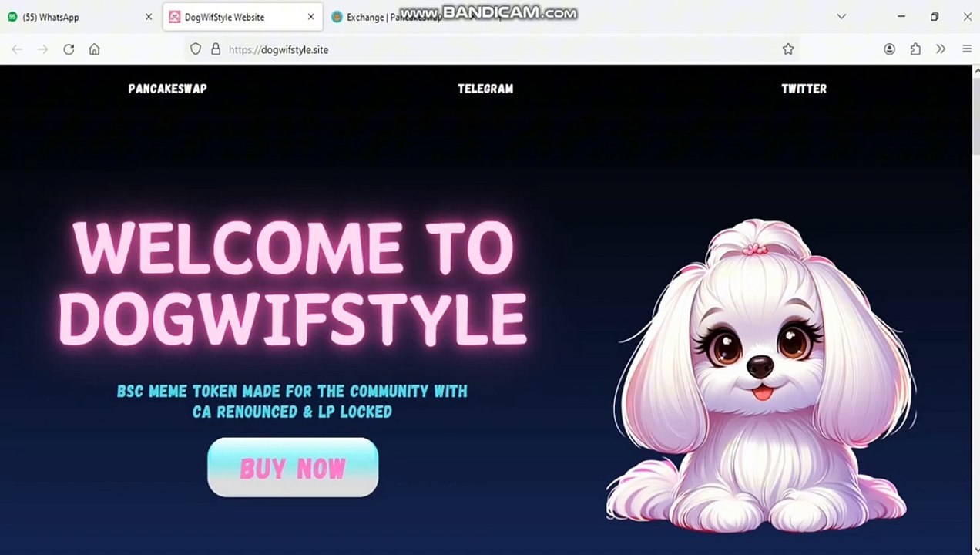Reload the current page
The width and height of the screenshot is (980, 555).
click(x=69, y=49)
